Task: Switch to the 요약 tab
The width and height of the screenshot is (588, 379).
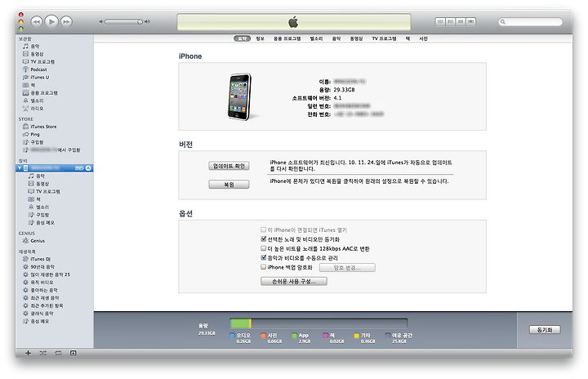Action: click(243, 38)
